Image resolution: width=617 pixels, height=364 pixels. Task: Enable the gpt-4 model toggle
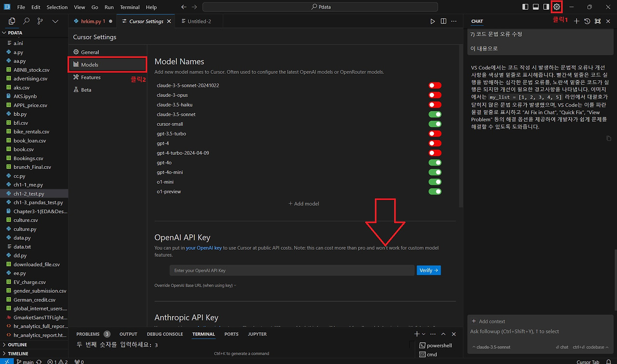click(x=435, y=143)
